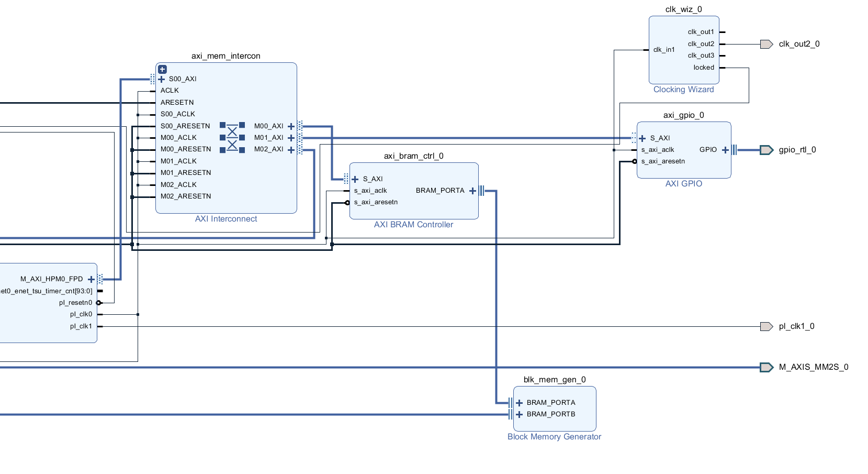Screen dimensions: 868x474
Task: Expand S_AXI interface on axi_bram_ctrl_0
Action: click(355, 179)
